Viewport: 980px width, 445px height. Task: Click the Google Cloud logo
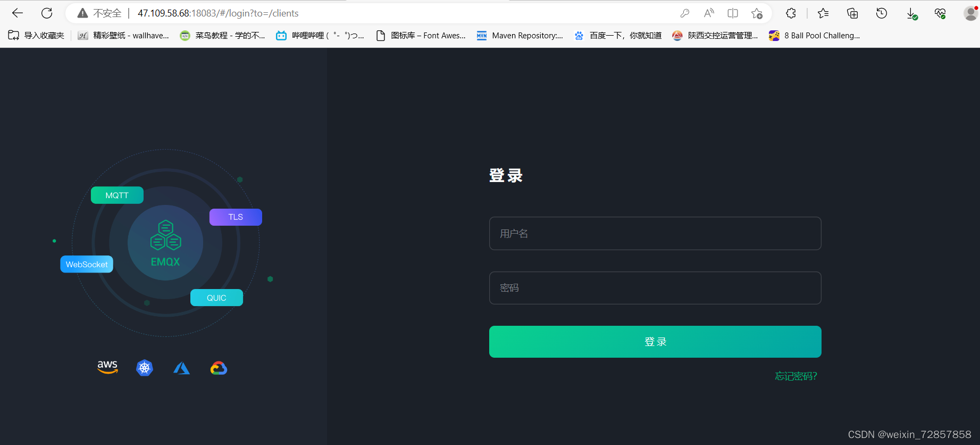point(219,368)
